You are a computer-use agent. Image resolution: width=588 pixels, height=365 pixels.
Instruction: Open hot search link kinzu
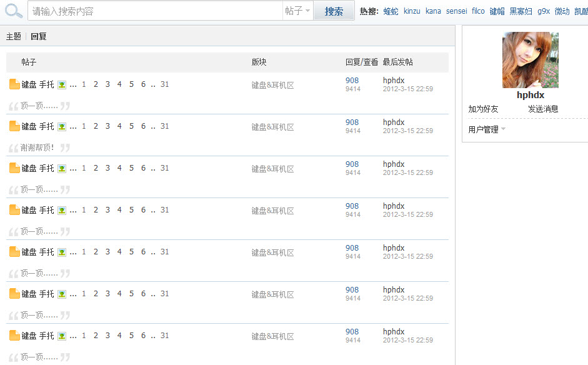coord(412,11)
